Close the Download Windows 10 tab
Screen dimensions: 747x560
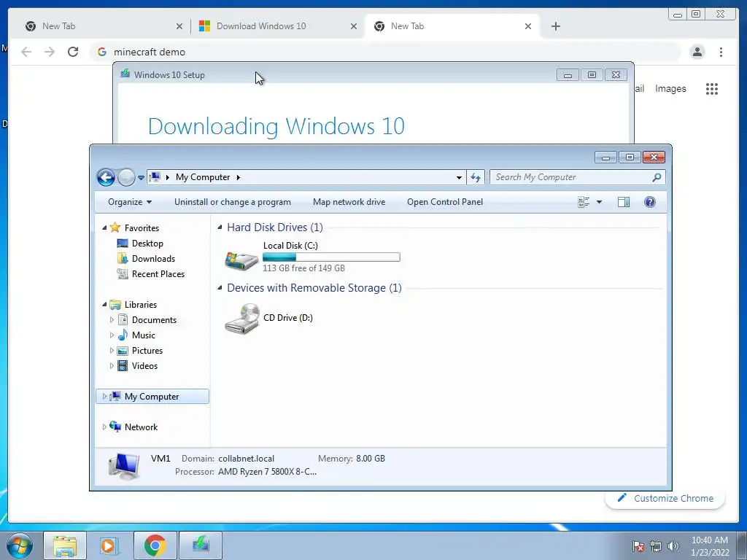[x=354, y=26]
